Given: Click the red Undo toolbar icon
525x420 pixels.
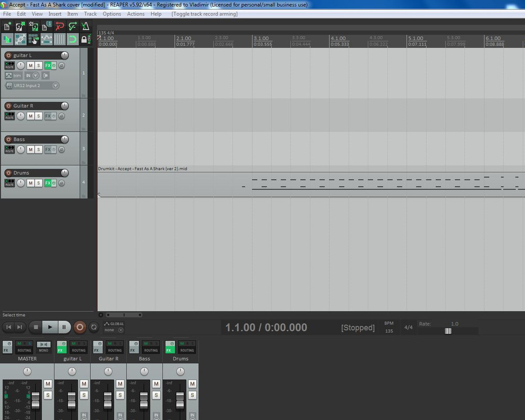Looking at the screenshot, I should pos(59,26).
